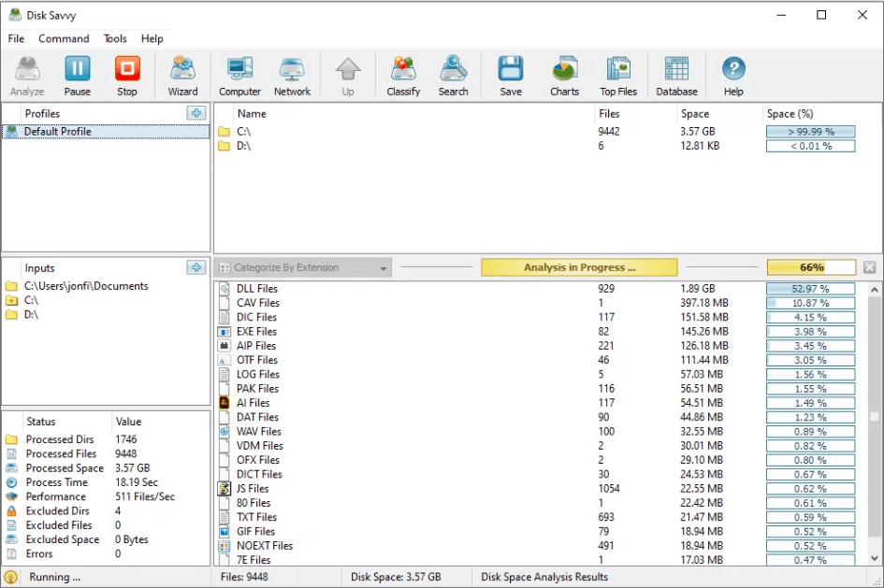This screenshot has height=588, width=884.
Task: Click the C:\ folder icon in results
Action: click(x=225, y=131)
